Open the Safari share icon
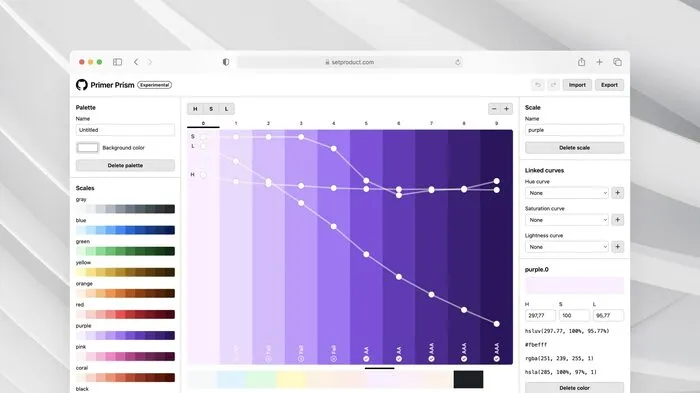 pos(581,62)
